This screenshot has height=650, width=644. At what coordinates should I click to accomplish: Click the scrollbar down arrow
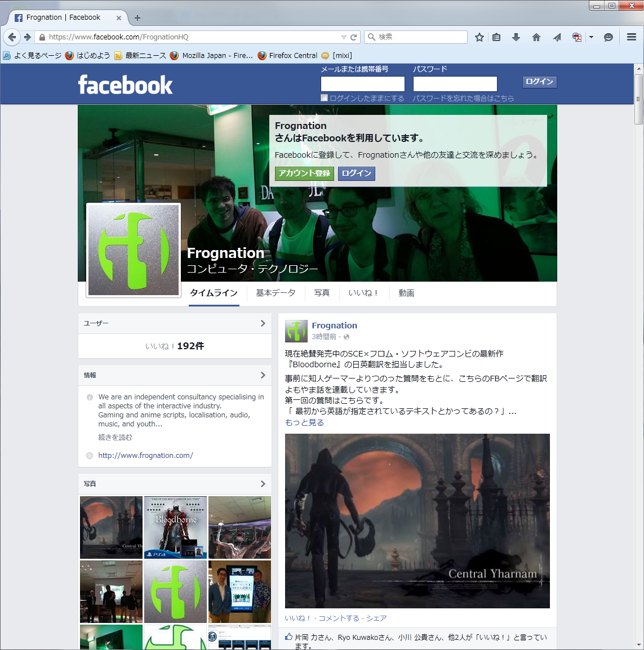tap(638, 645)
